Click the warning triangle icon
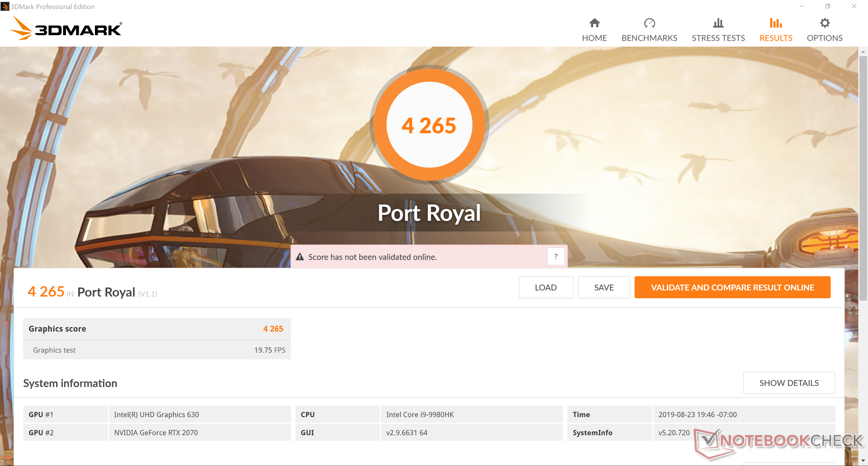The height and width of the screenshot is (466, 868). [x=300, y=257]
